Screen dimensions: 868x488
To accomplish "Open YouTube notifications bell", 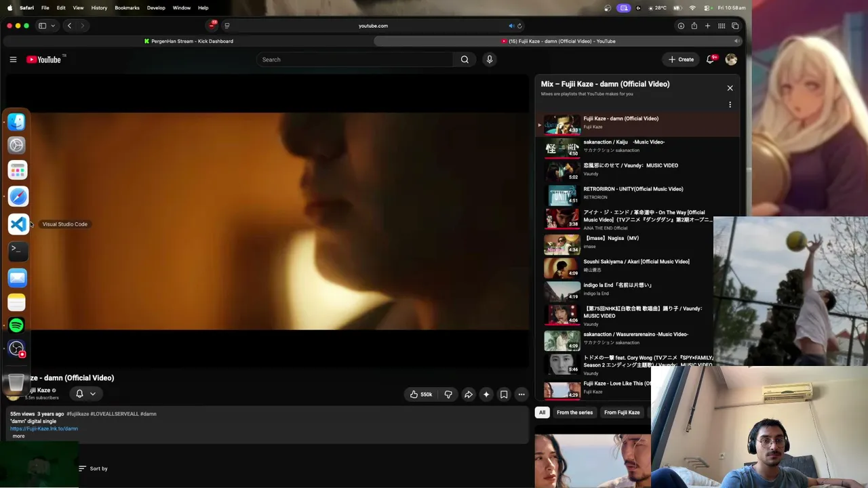I will pyautogui.click(x=710, y=60).
